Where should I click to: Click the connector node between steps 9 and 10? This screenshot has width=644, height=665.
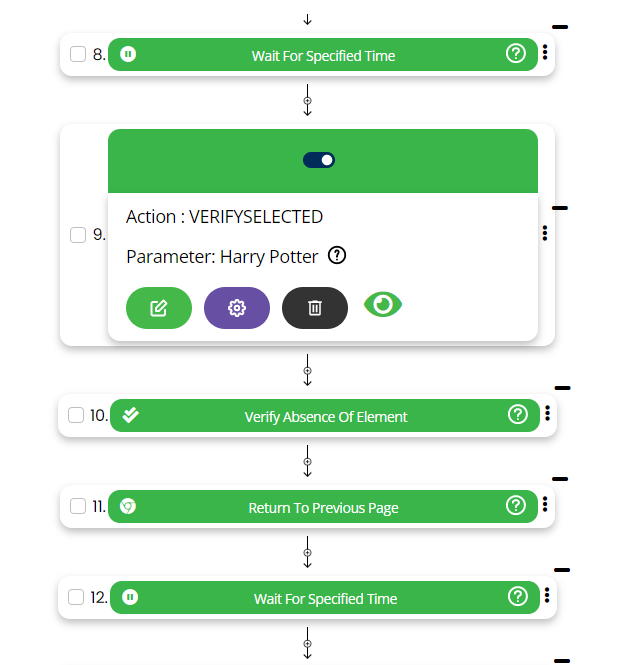click(308, 369)
